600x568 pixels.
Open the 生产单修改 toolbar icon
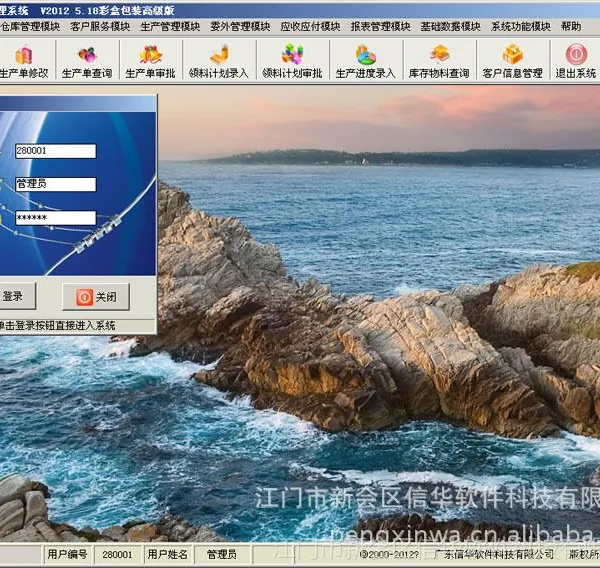pos(25,61)
